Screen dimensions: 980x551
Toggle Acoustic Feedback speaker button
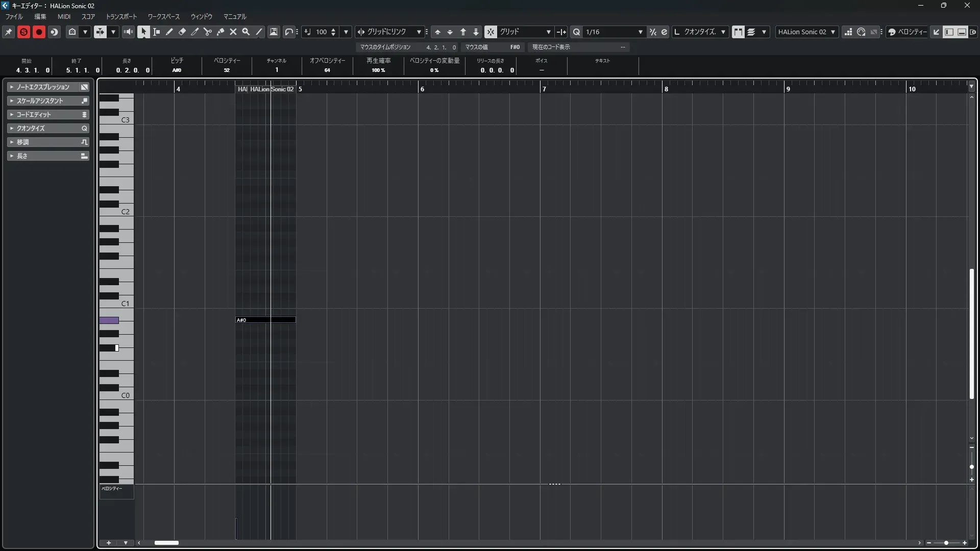tap(128, 32)
